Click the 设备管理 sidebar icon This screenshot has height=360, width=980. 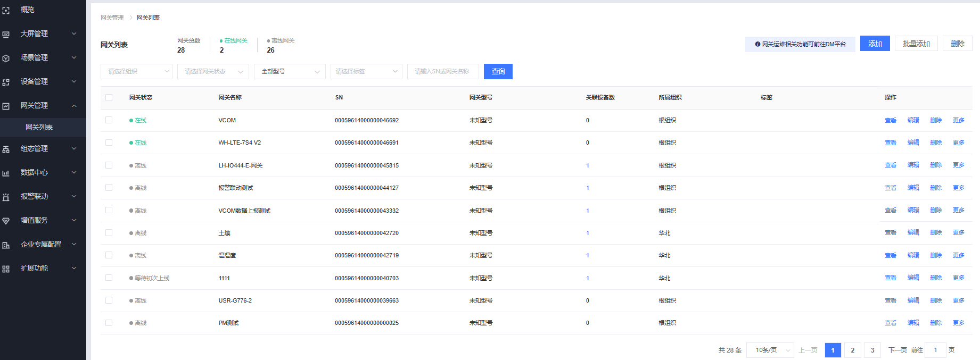click(x=6, y=82)
